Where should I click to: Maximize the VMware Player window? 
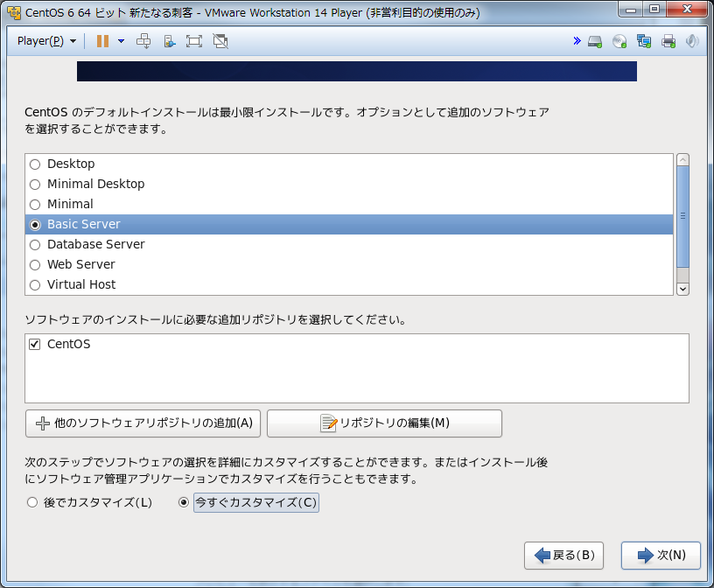(654, 10)
